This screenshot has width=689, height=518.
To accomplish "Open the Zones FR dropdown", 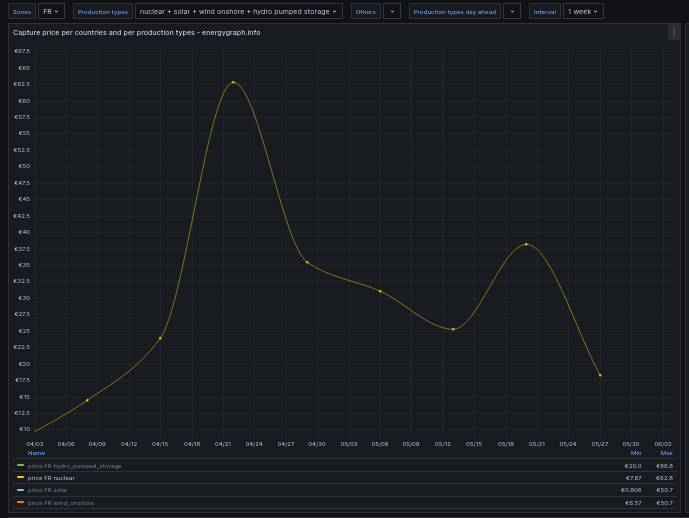I will [51, 11].
